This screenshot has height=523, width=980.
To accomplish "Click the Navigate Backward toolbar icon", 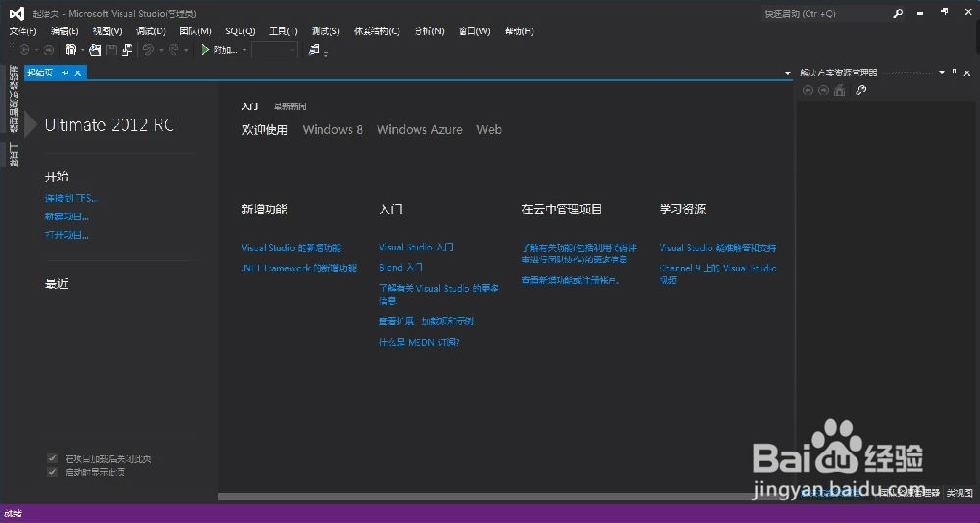I will click(x=24, y=50).
